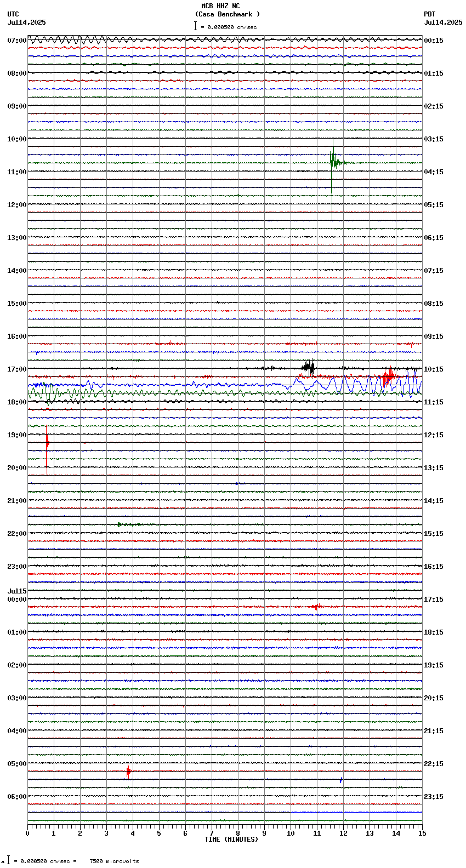Click the '07:00' UTC time label

[17, 41]
